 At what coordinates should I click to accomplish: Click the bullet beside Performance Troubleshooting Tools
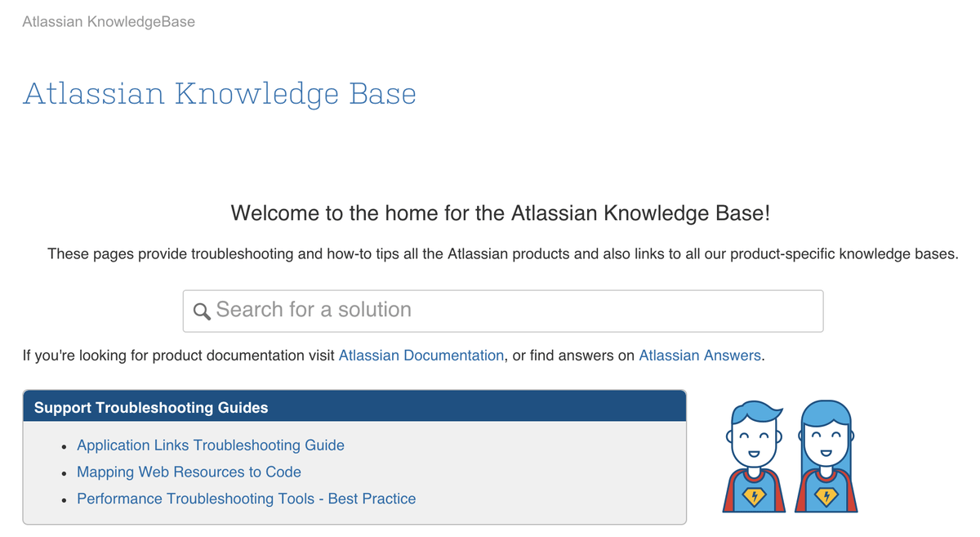pos(64,500)
